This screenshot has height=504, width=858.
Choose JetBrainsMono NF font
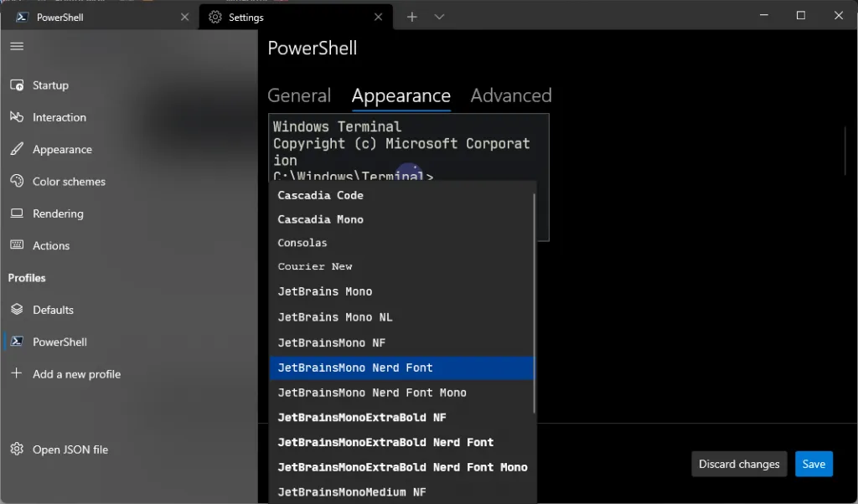point(401,342)
